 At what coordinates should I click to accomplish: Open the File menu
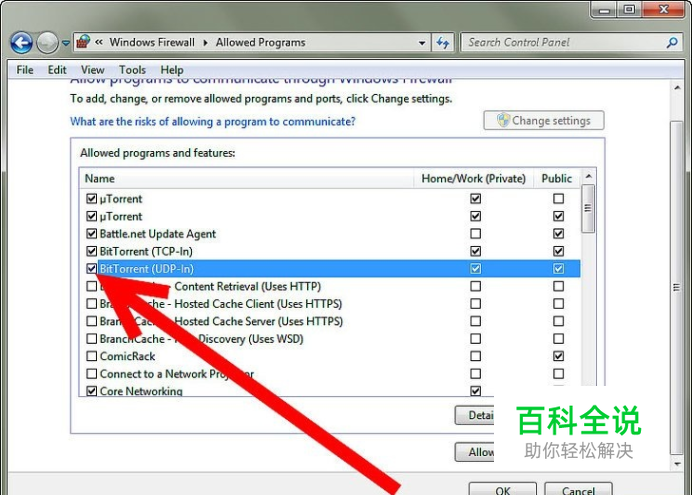25,70
